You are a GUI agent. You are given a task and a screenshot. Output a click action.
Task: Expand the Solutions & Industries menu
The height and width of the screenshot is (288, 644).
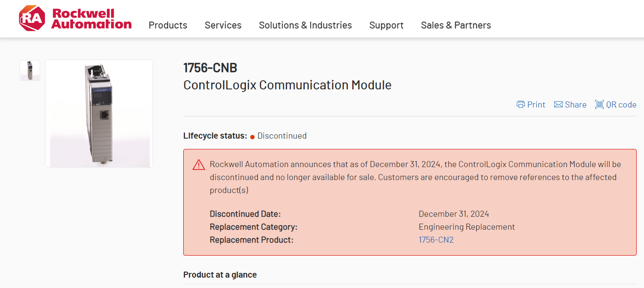(305, 25)
